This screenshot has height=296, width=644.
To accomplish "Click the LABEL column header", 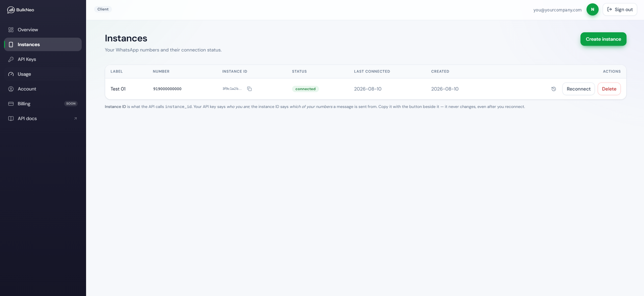I will click(x=117, y=72).
